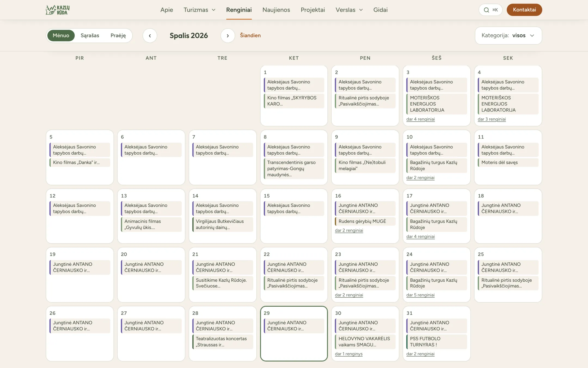Image resolution: width=588 pixels, height=368 pixels.
Task: Open Ritualinė pirtis event on October 2
Action: [x=365, y=101]
